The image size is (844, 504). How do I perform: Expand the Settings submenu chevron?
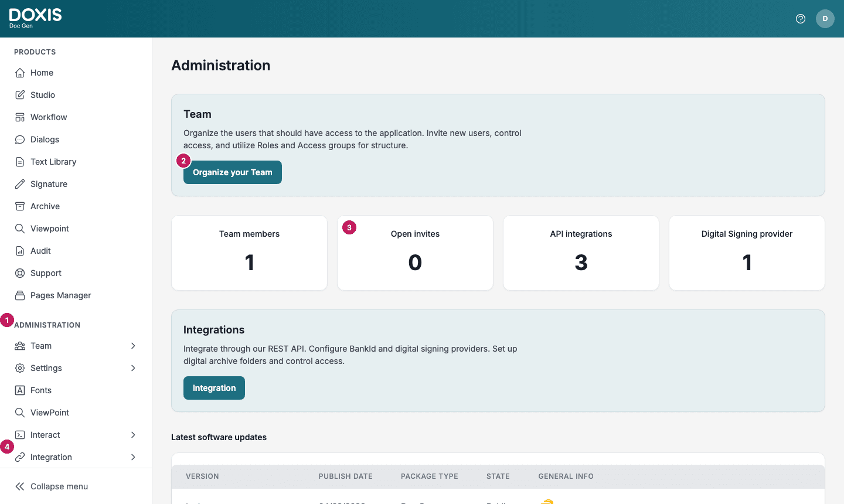pos(133,368)
